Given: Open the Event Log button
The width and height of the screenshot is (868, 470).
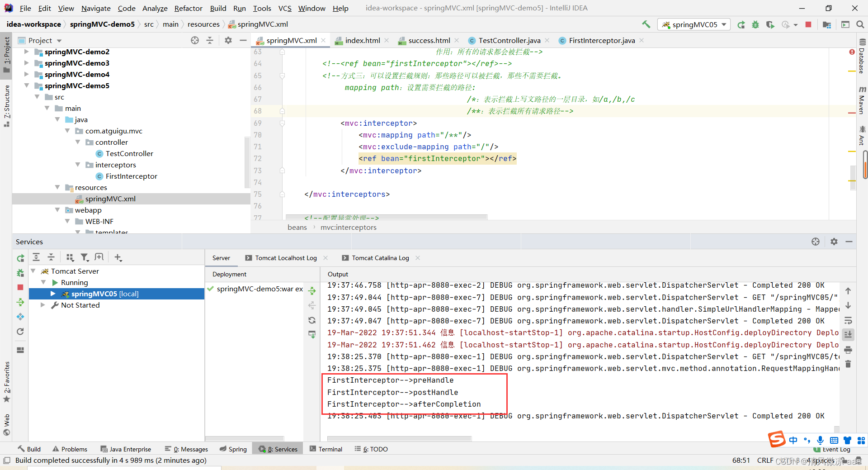Looking at the screenshot, I should pyautogui.click(x=832, y=449).
